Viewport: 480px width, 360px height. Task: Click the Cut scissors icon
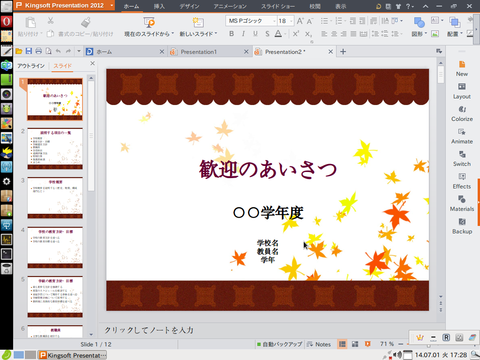coord(50,21)
